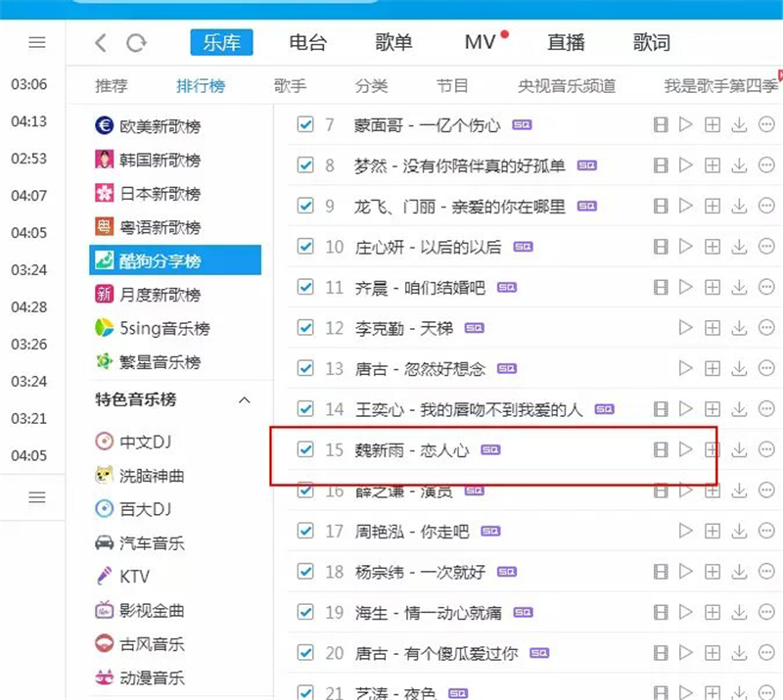Screen dimensions: 783x700
Task: Download song 10 以后的以后
Action: click(x=739, y=247)
